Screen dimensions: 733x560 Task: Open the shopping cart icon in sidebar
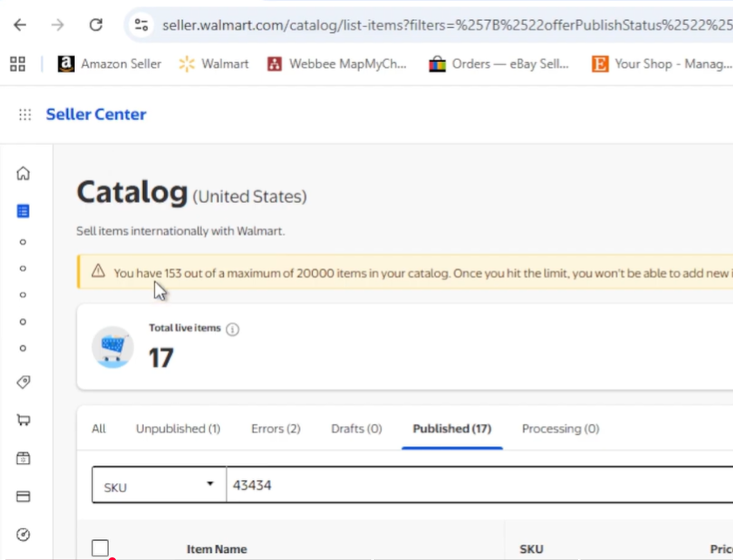(x=24, y=420)
